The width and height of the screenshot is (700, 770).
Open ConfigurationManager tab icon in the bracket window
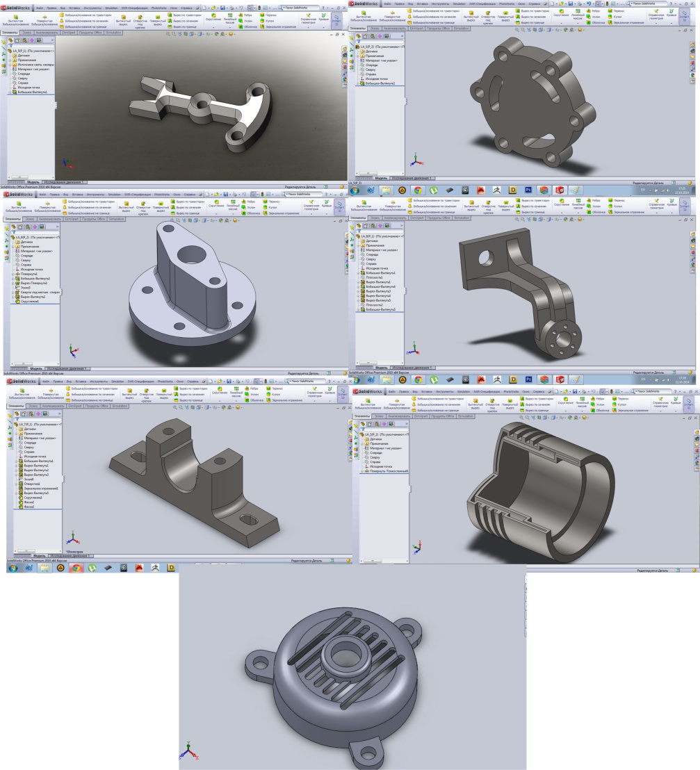(373, 226)
